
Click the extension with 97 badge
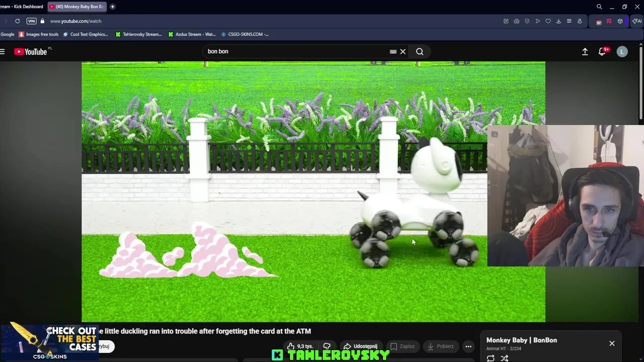(598, 21)
